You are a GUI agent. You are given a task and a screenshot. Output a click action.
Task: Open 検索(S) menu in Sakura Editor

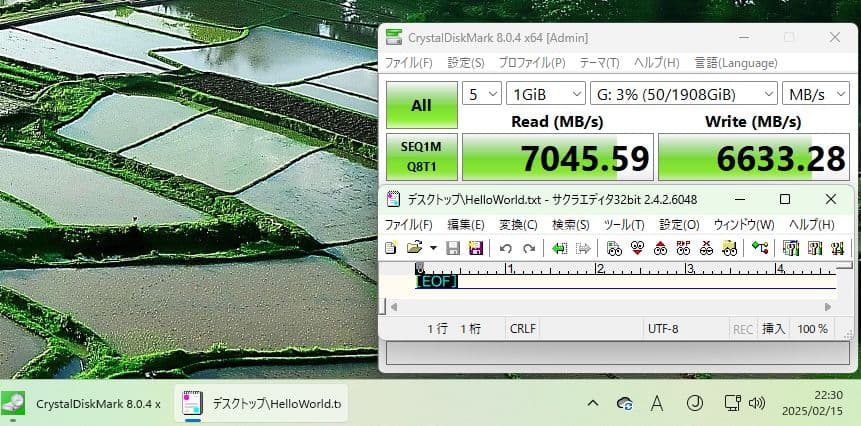coord(571,225)
